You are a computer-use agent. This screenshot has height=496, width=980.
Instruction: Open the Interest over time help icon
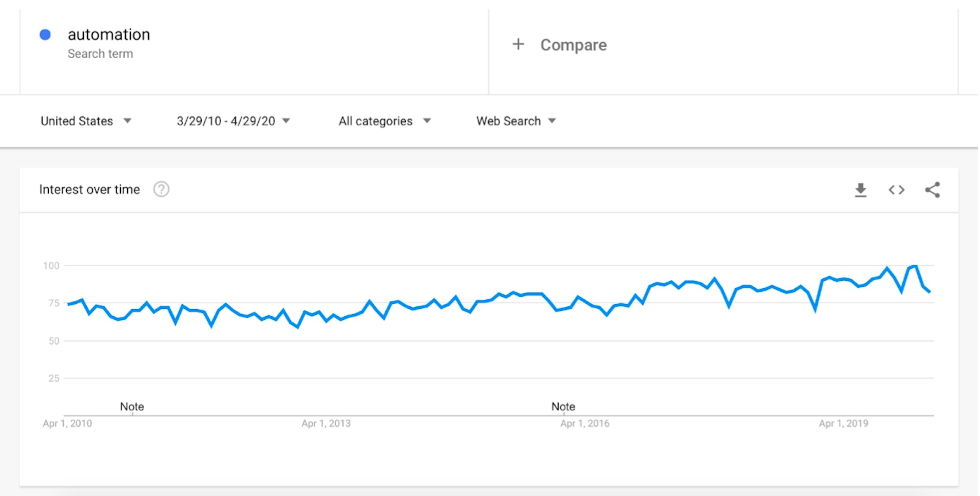click(161, 189)
